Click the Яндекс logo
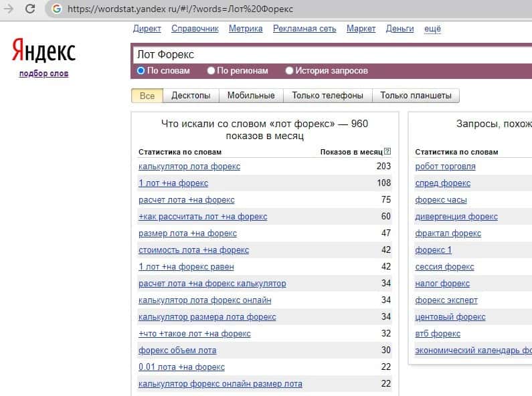532x396 pixels. [x=43, y=51]
